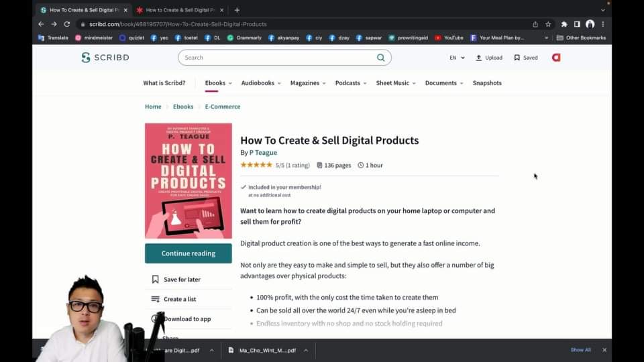Open Other Bookmarks folder
Viewport: 644px width, 362px height.
(x=581, y=38)
